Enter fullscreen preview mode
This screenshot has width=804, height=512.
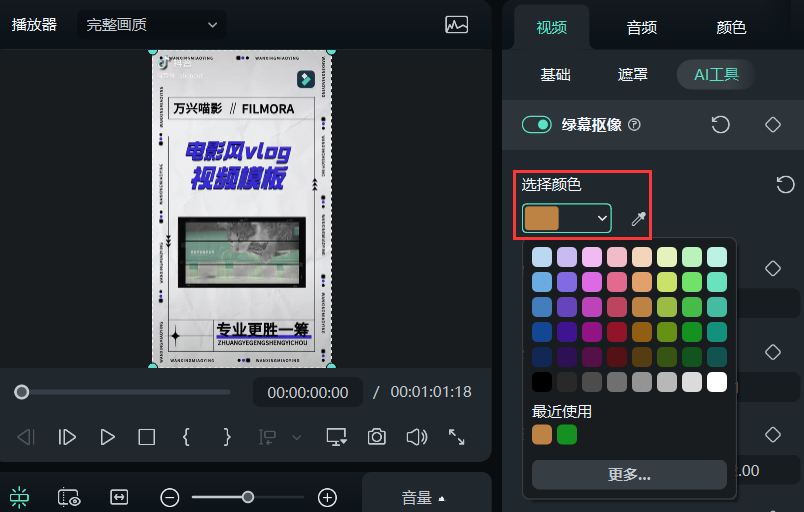456,437
